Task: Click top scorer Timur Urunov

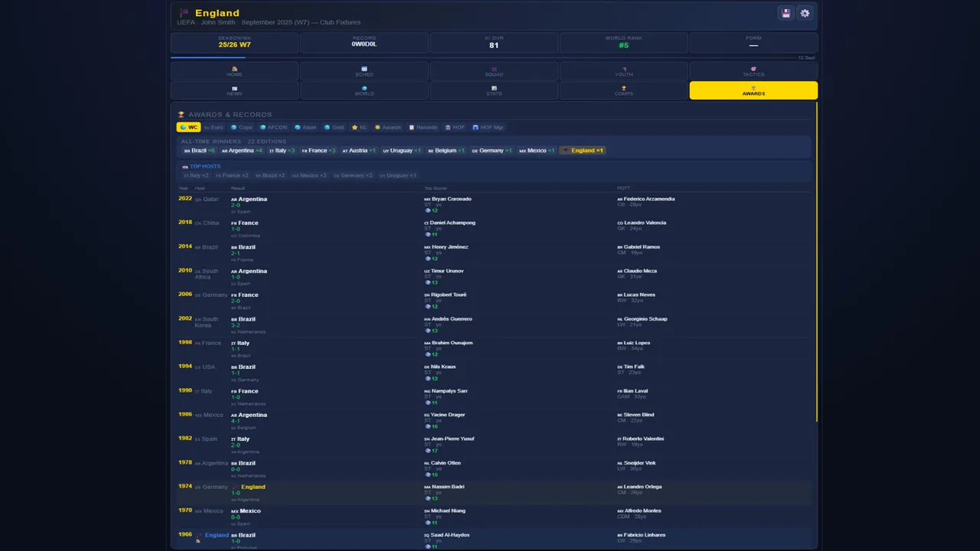Action: coord(447,271)
